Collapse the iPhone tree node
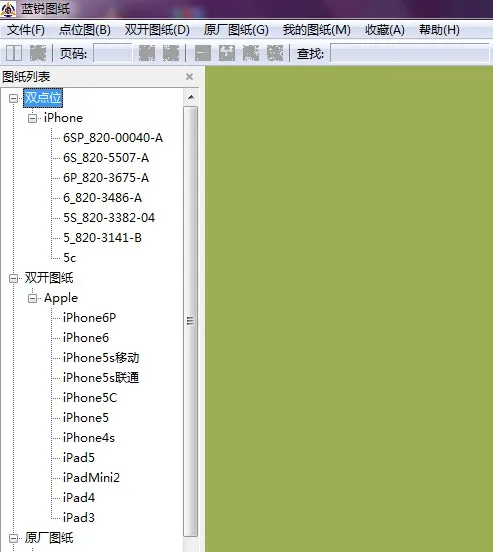493x552 pixels. tap(32, 118)
